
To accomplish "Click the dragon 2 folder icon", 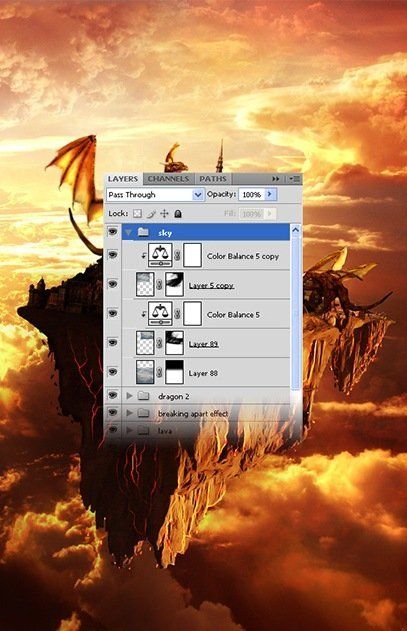I will point(143,396).
